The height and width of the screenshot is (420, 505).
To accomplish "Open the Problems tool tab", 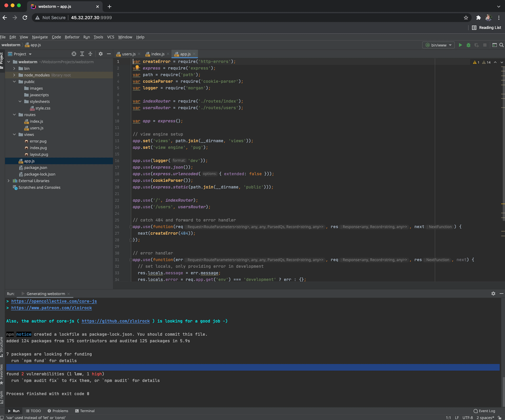I will [58, 411].
